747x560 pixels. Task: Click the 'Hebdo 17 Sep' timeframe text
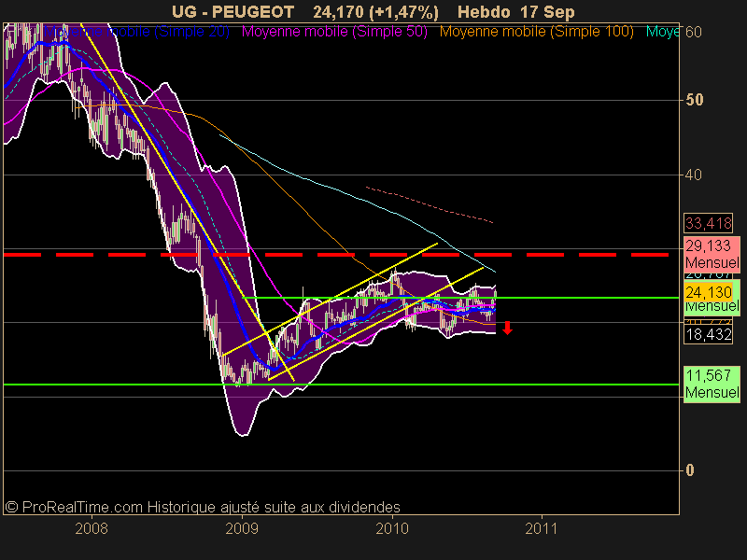pos(516,12)
